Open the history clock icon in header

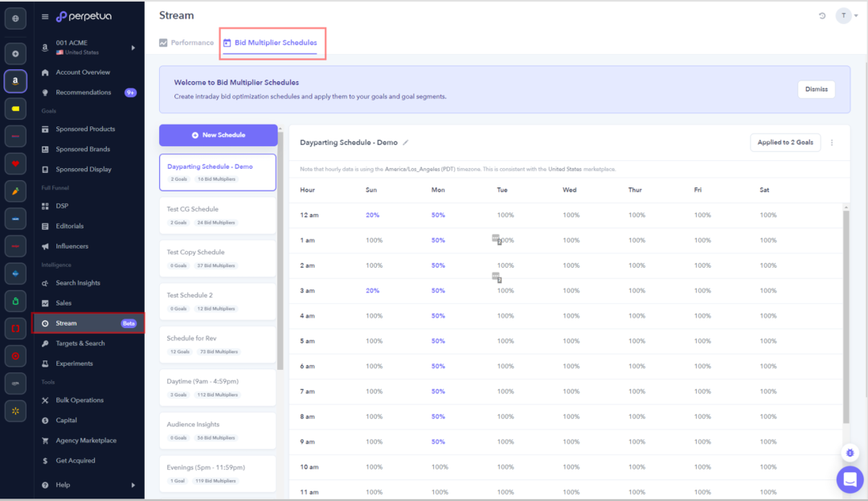click(x=822, y=16)
